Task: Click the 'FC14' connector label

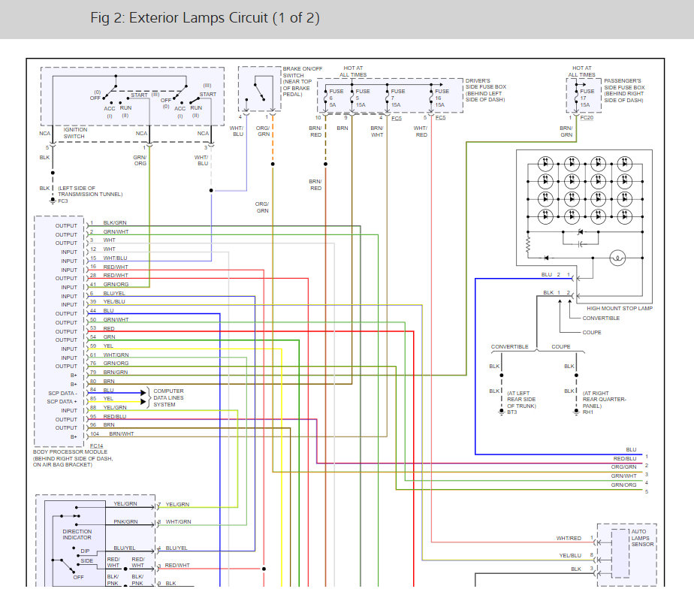Action: [x=96, y=446]
